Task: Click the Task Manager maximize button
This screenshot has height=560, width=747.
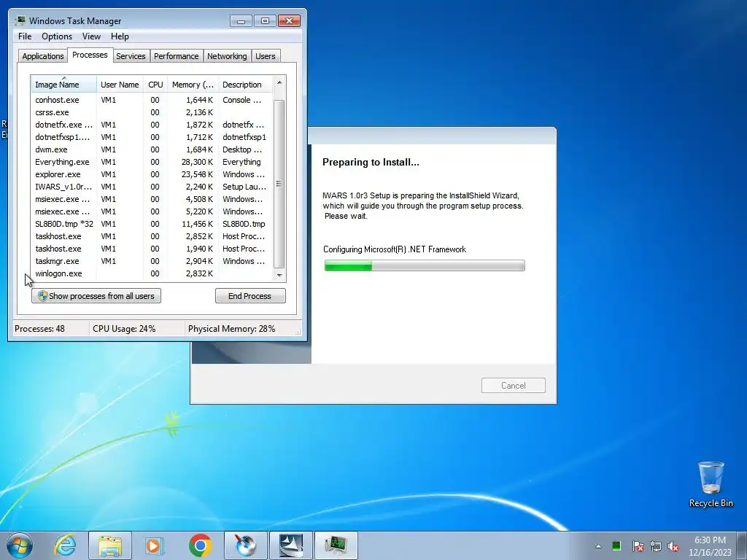Action: tap(265, 21)
